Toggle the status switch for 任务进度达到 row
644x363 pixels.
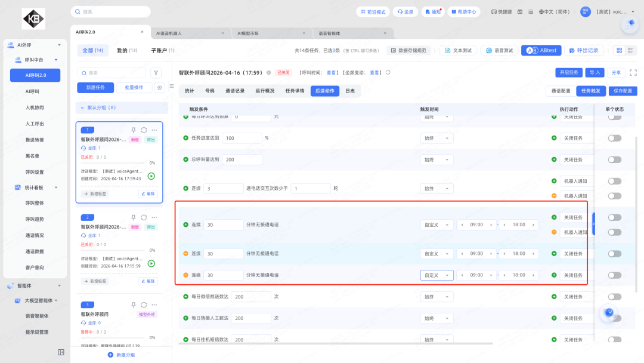614,138
